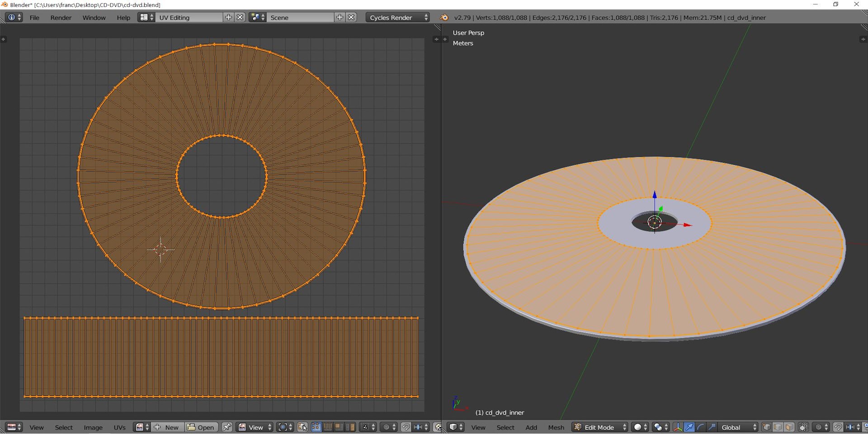The height and width of the screenshot is (434, 868).
Task: Select the translate manipulator arrow icon
Action: click(689, 427)
